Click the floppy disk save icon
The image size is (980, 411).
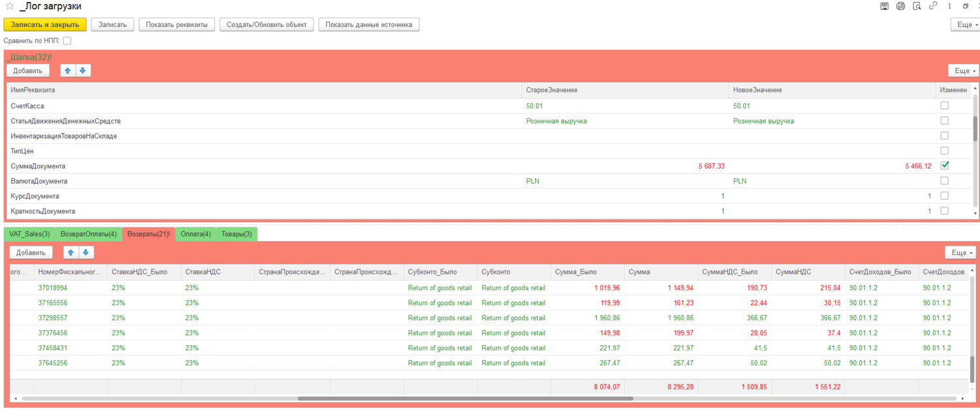point(885,7)
